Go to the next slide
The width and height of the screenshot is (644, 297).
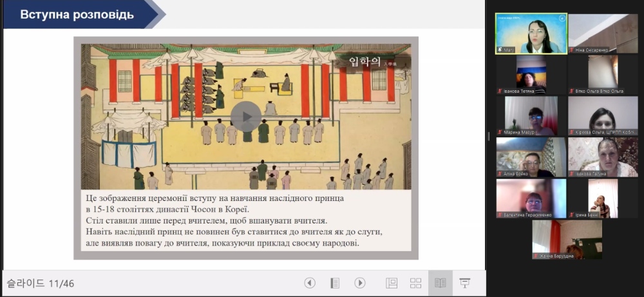tap(360, 283)
